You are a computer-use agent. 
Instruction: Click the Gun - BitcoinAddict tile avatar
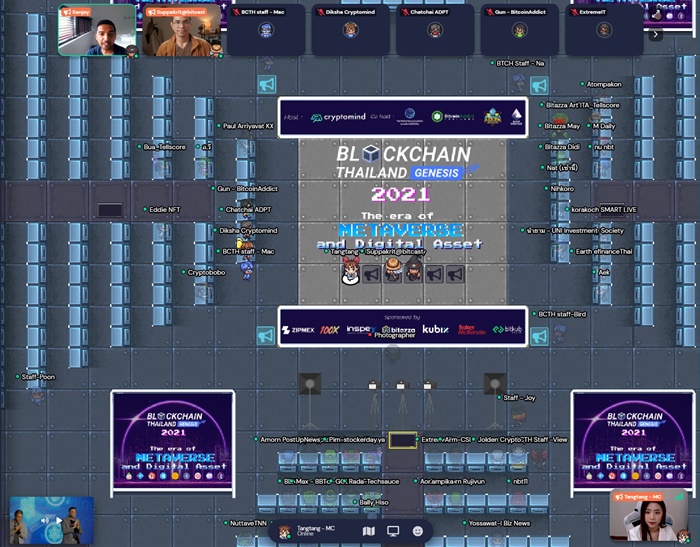tap(520, 30)
